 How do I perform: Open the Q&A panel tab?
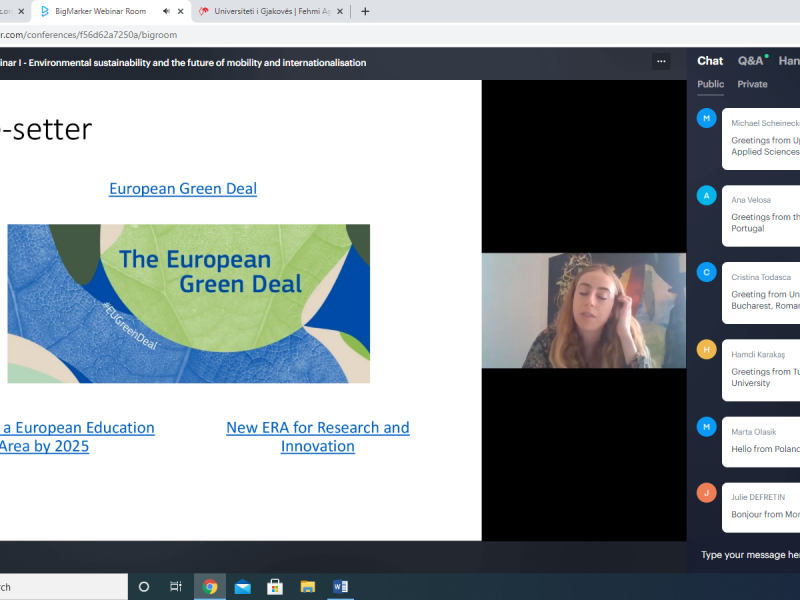coord(751,61)
